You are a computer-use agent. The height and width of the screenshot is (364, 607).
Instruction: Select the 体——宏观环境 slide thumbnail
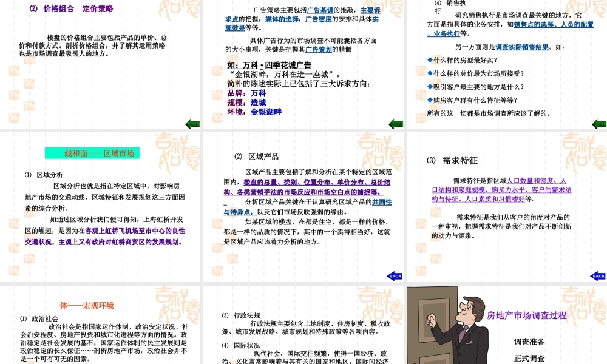[100, 325]
